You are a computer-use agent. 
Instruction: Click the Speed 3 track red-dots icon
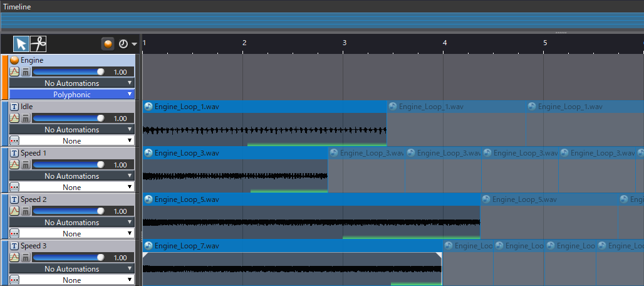pyautogui.click(x=14, y=280)
